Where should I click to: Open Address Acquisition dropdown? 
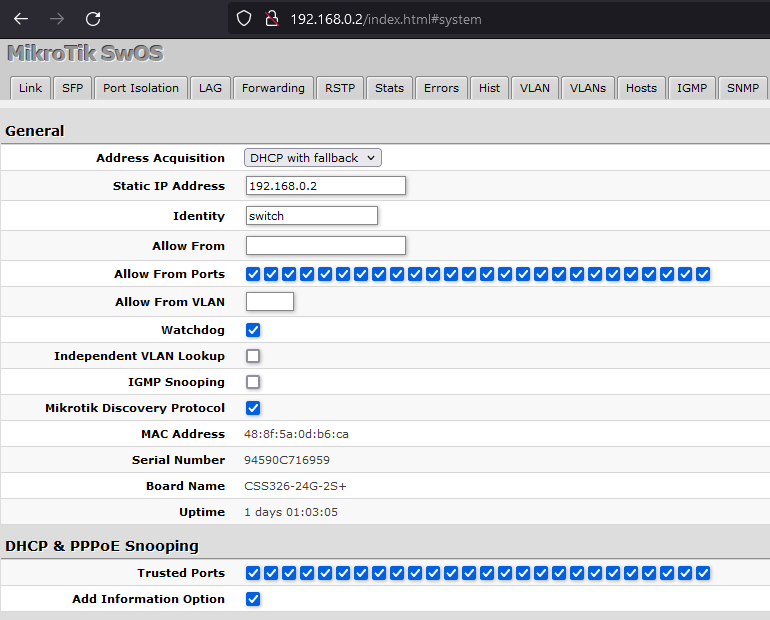[313, 158]
